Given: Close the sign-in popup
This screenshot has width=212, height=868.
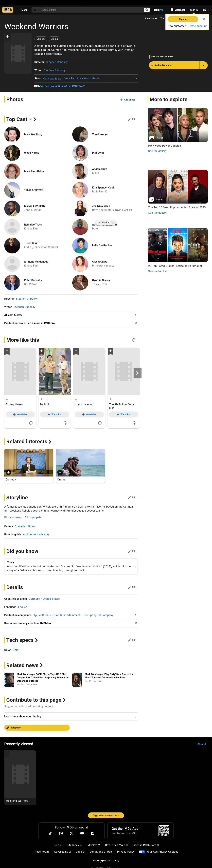Looking at the screenshot, I should click(204, 19).
